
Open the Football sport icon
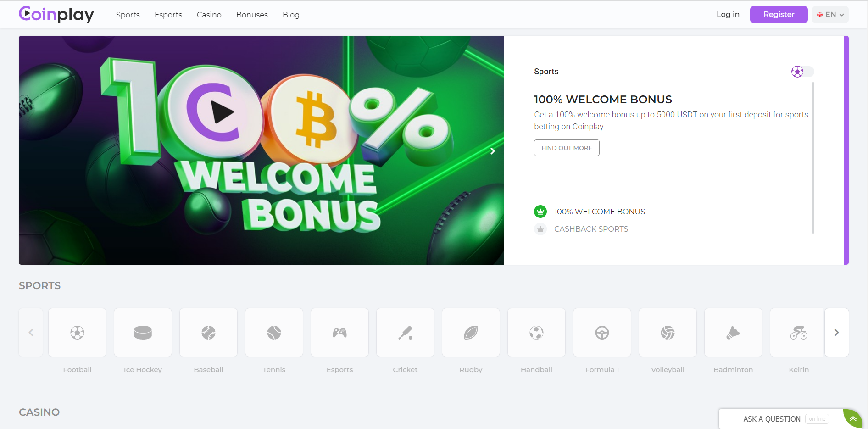pos(77,332)
